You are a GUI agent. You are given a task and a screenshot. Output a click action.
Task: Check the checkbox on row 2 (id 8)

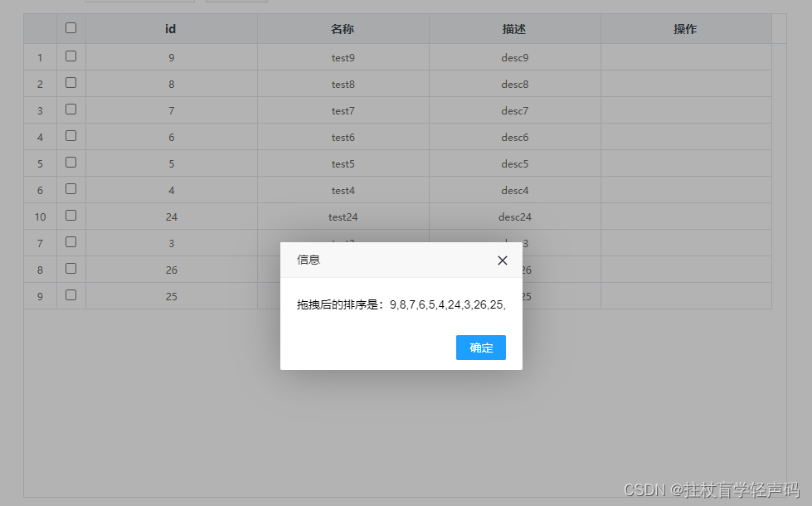click(x=71, y=83)
